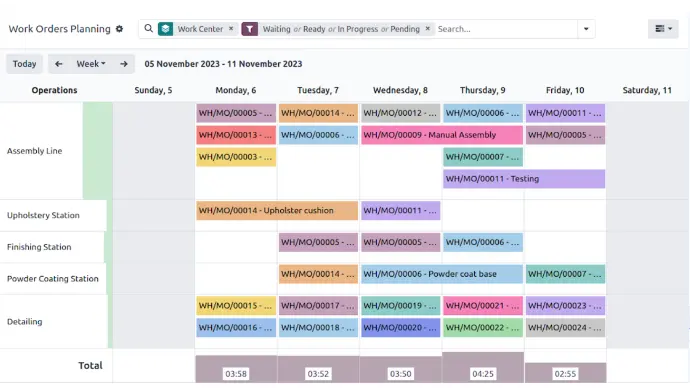Select the WH/MO/00011 Testing work order
Screen dimensions: 690x388
click(x=524, y=179)
